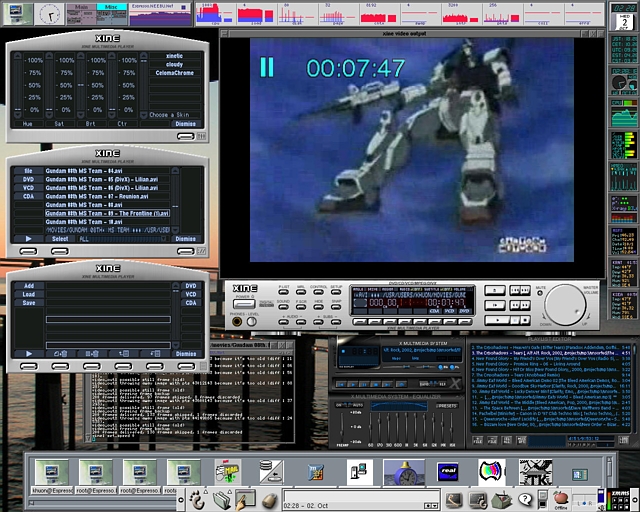Click the Misc desktop tab on top panel
The image size is (640, 512).
point(111,7)
